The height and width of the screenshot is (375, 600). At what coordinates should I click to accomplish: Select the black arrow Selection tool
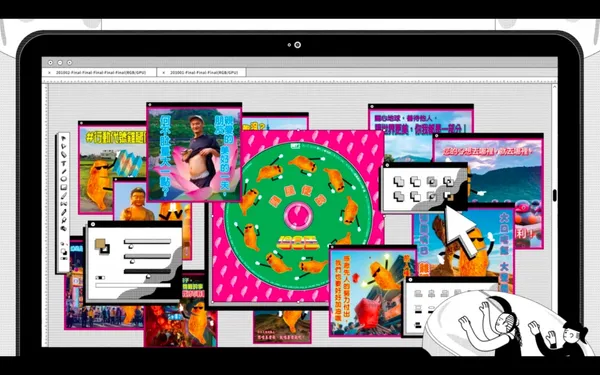(64, 137)
